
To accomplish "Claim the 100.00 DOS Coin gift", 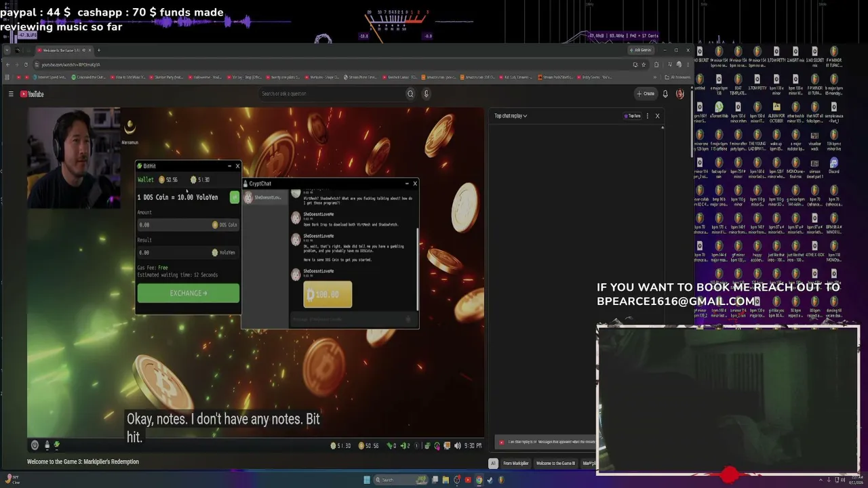I will coord(328,295).
